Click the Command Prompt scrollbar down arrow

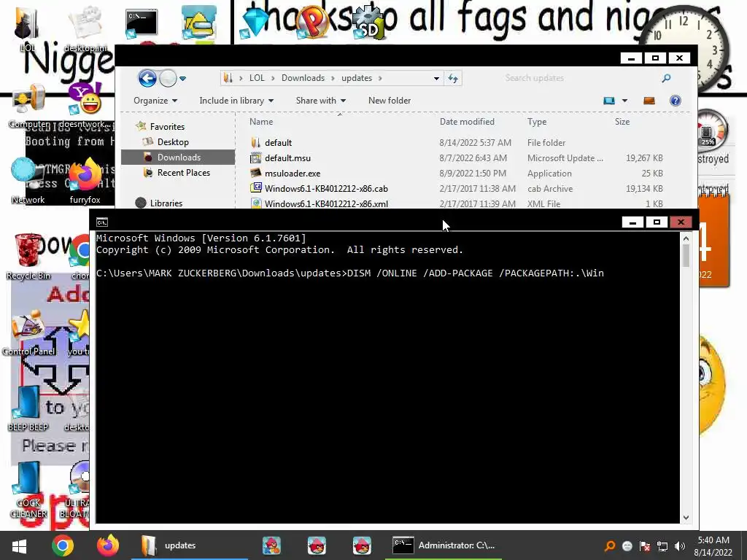pos(686,518)
